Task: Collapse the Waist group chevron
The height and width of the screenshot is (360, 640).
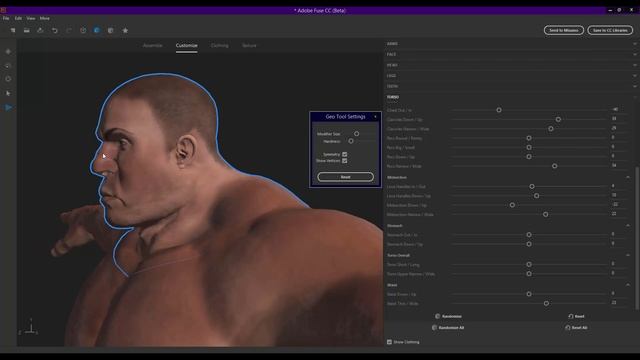Action: point(628,285)
